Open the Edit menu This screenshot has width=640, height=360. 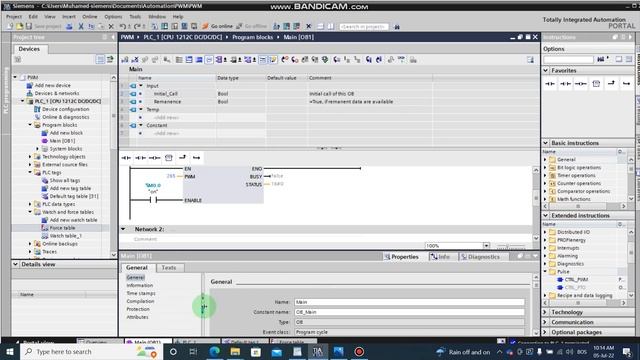click(33, 17)
